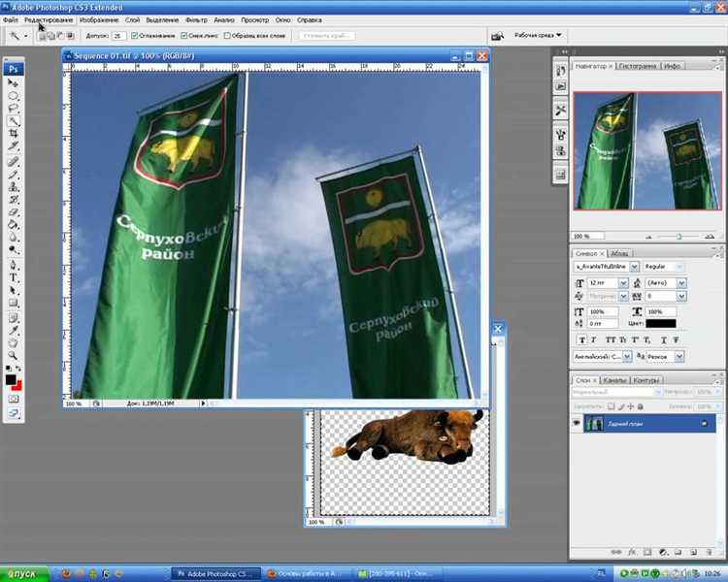Toggle the Сглаживание anti-alias checkbox
This screenshot has width=728, height=582.
coord(135,36)
